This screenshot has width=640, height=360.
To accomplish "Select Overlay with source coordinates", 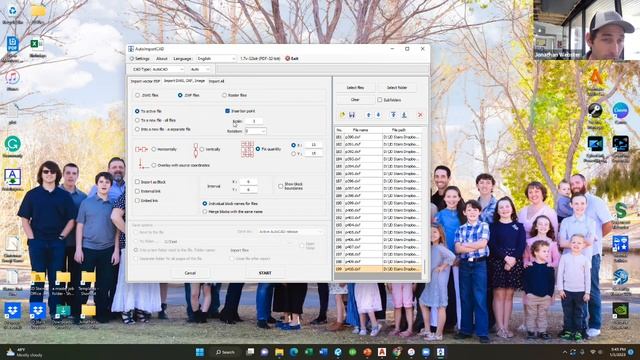I will pyautogui.click(x=154, y=165).
